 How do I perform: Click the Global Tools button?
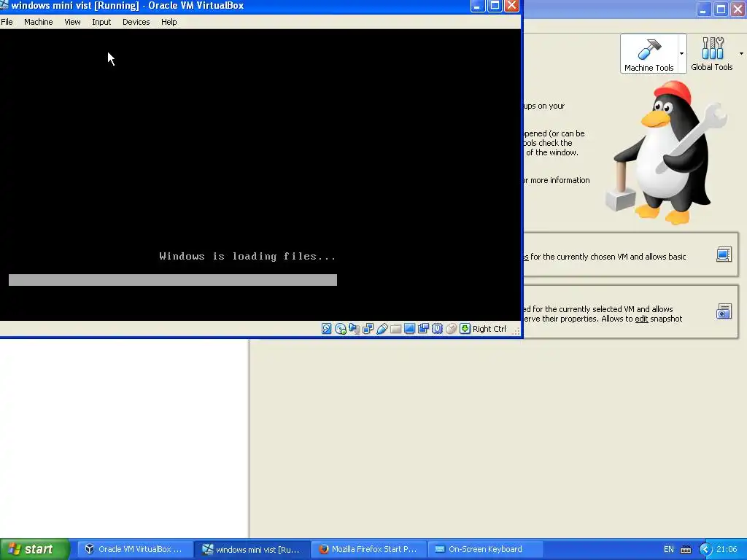[x=712, y=54]
